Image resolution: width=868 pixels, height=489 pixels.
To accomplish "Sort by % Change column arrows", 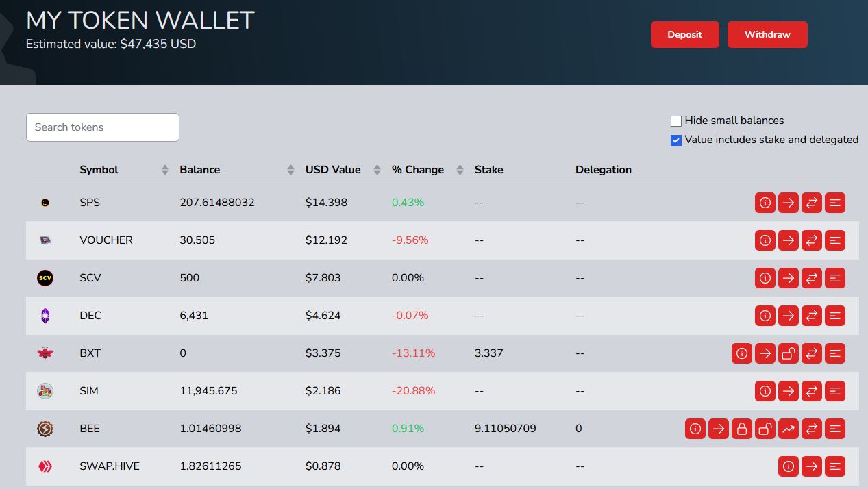I will [460, 170].
